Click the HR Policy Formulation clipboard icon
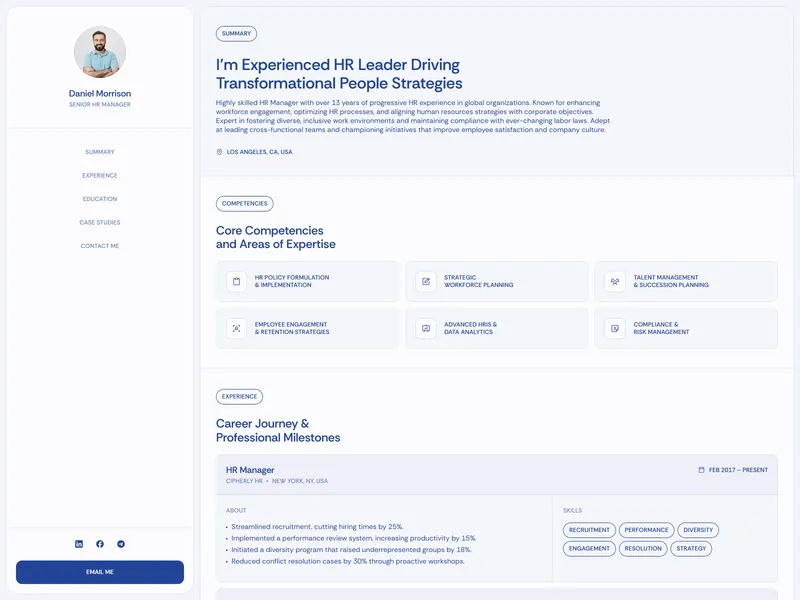 pyautogui.click(x=236, y=281)
